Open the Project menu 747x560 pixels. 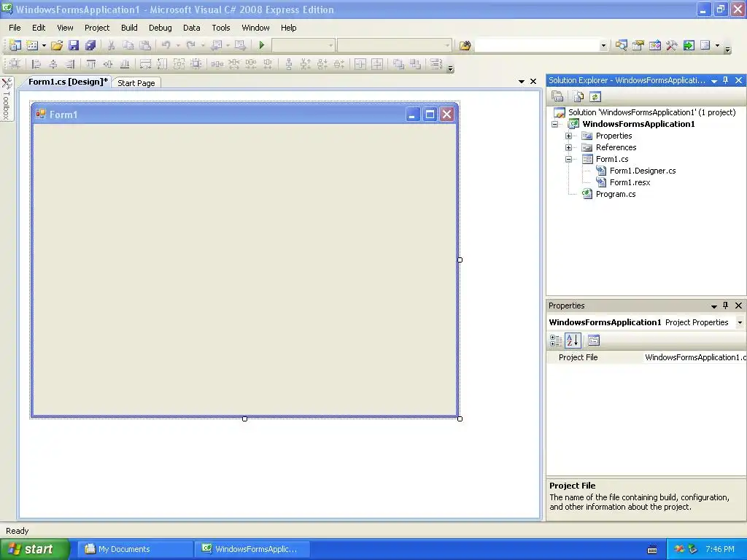click(97, 28)
